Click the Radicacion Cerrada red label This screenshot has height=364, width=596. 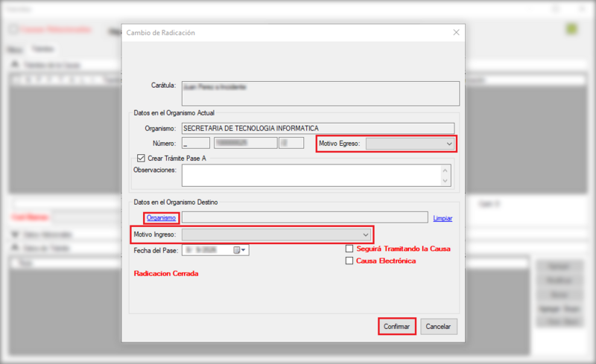point(166,274)
